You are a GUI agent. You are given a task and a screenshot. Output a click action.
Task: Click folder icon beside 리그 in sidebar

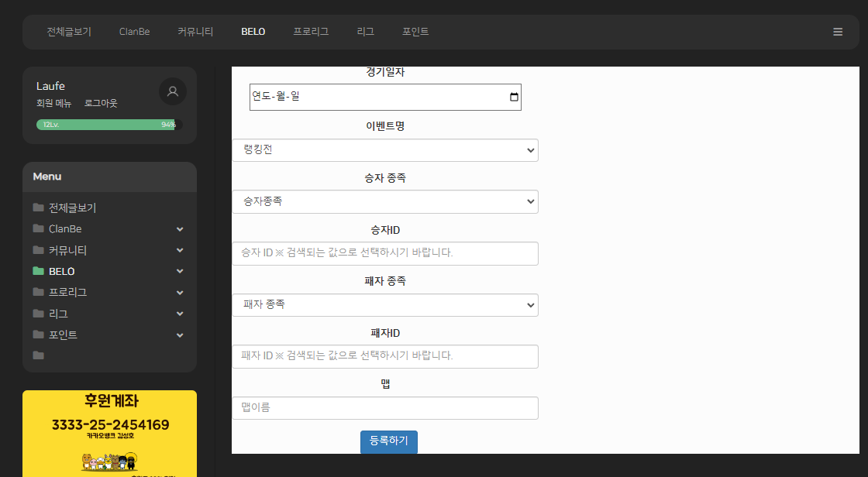coord(38,314)
